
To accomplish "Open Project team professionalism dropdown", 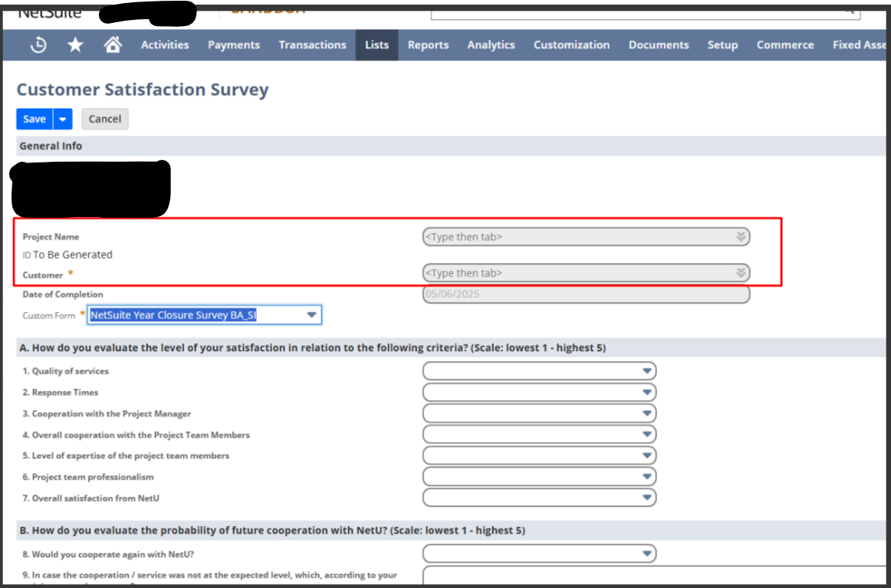I will click(x=539, y=476).
